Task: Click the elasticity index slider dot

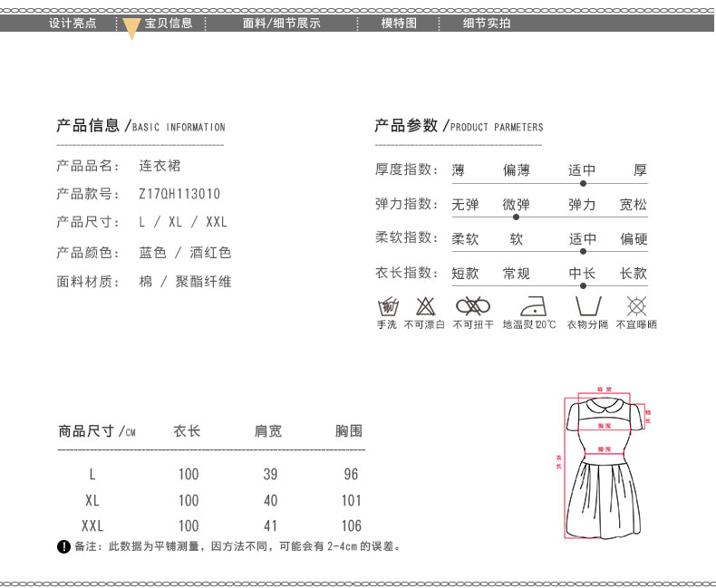Action: pos(516,217)
